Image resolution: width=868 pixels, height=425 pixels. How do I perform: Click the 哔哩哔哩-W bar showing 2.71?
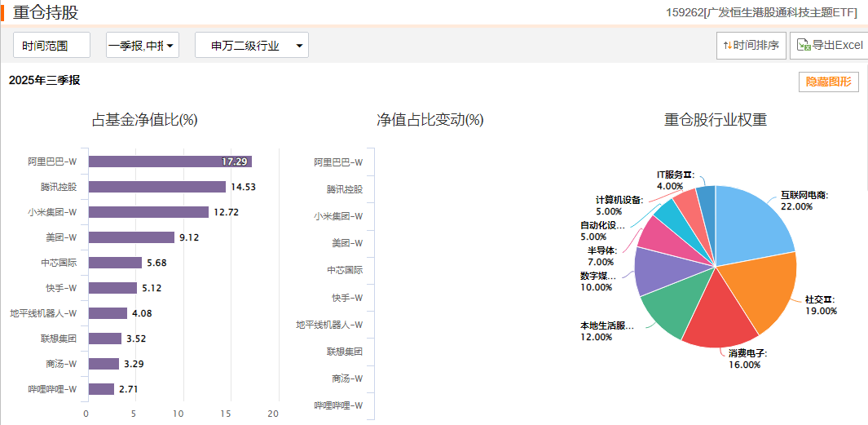101,389
